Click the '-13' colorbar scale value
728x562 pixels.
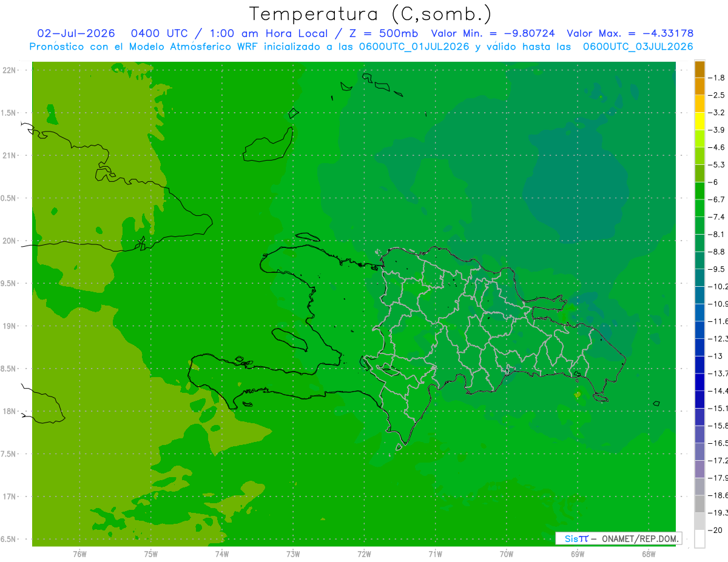pyautogui.click(x=715, y=356)
